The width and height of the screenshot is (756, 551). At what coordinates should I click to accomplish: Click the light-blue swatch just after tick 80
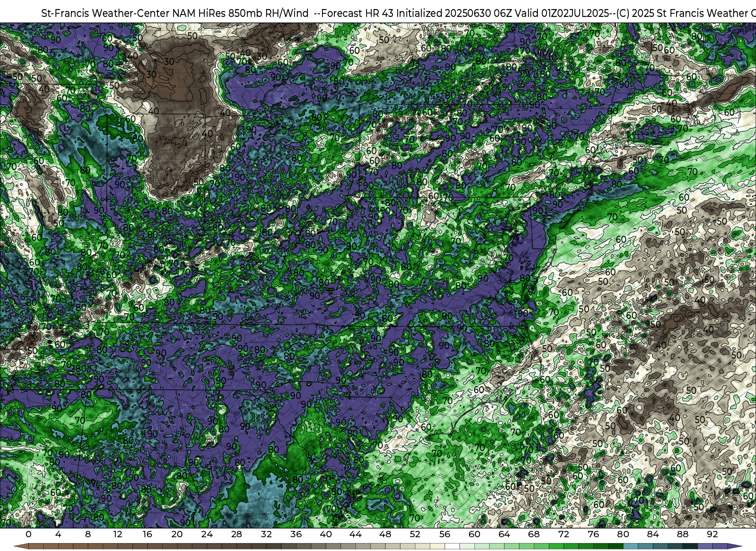click(630, 546)
